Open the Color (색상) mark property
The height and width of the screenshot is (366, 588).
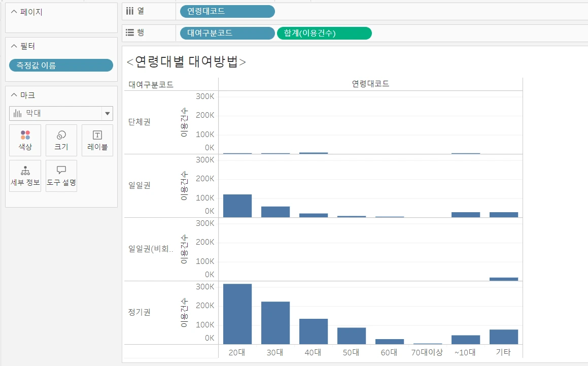click(x=25, y=140)
